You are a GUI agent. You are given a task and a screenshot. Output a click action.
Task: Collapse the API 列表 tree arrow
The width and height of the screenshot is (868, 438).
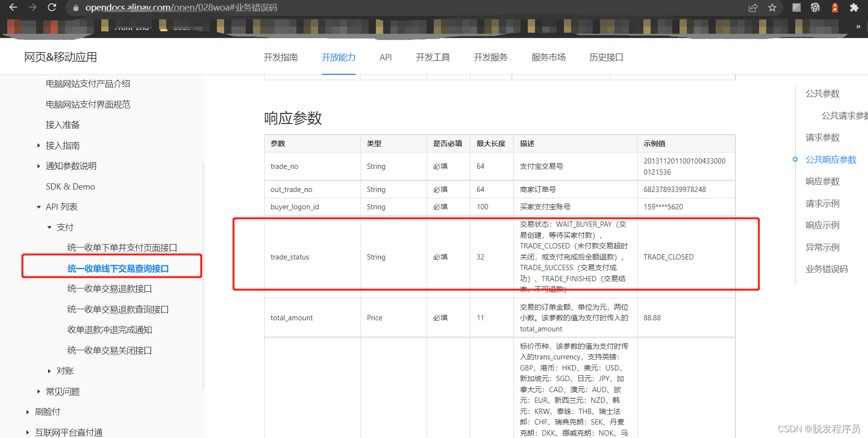39,207
